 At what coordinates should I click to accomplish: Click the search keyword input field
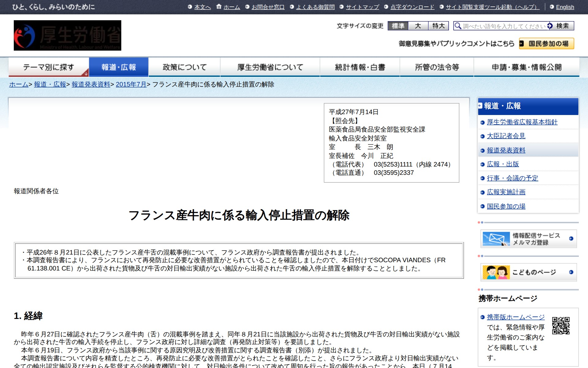tap(504, 26)
